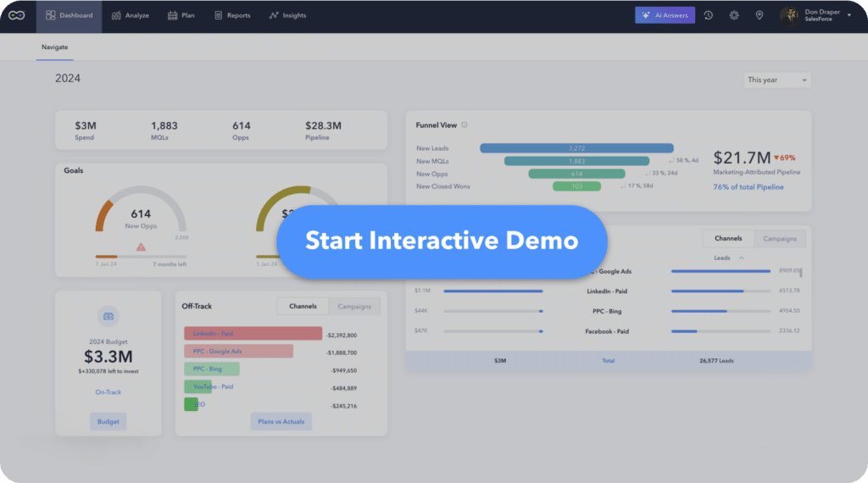Viewport: 868px width, 483px height.
Task: Click the Leads column sort chevron
Action: pyautogui.click(x=742, y=258)
